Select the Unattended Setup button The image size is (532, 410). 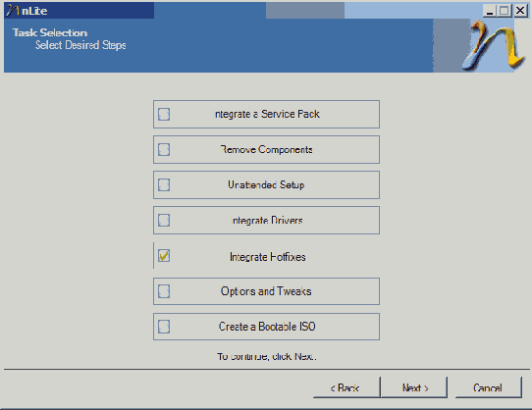(x=266, y=184)
